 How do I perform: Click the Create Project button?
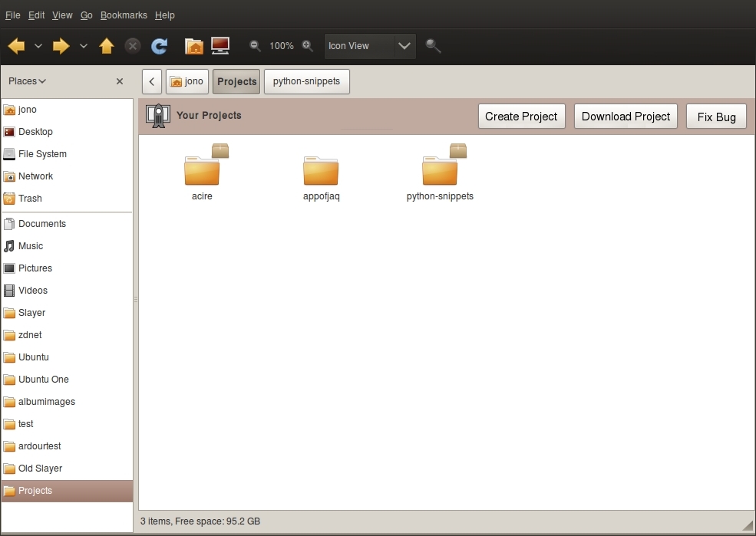click(521, 117)
